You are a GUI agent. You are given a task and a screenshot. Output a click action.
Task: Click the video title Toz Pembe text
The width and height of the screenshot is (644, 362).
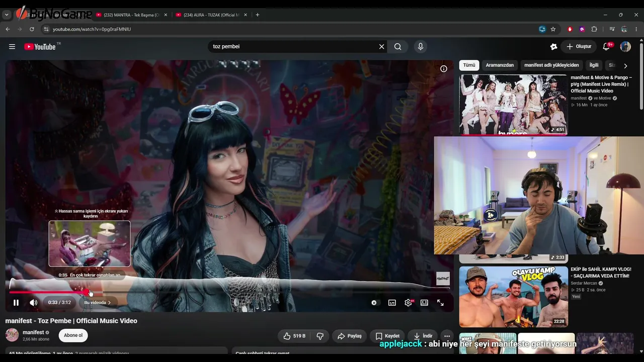[x=71, y=321]
